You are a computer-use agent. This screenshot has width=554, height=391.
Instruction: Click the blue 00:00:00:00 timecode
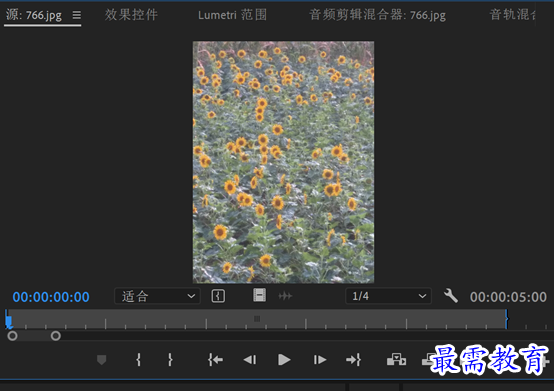51,297
